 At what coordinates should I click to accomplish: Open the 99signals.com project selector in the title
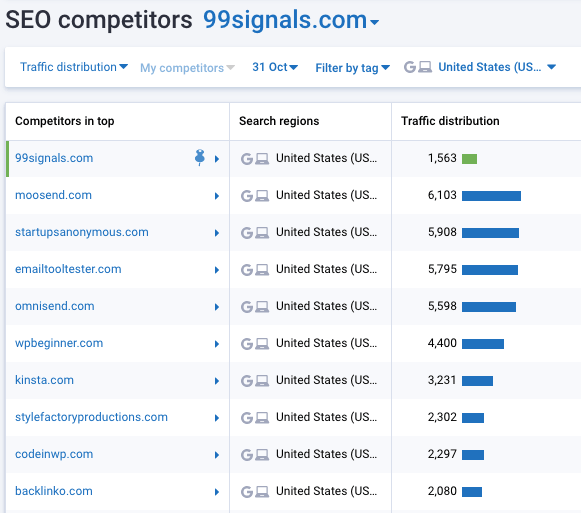click(291, 20)
